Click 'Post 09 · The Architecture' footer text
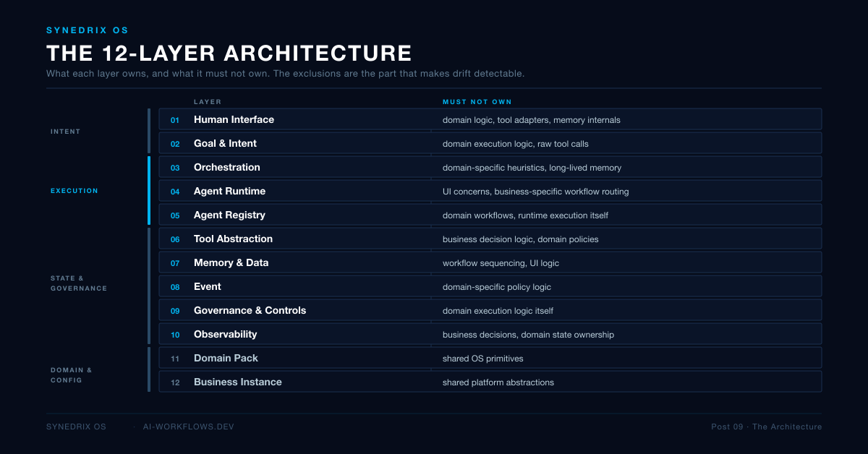 point(767,427)
